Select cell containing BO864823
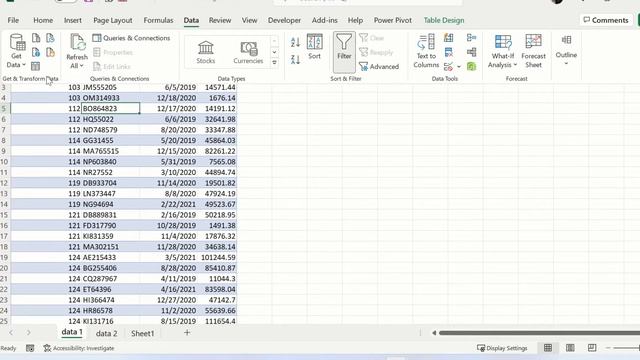Viewport: 640px width, 360px height. coord(111,109)
